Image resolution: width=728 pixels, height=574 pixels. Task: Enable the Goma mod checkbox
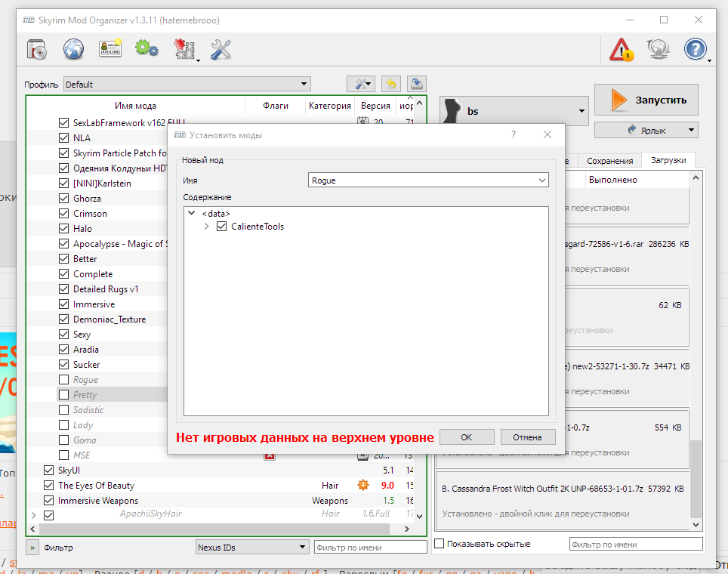pos(64,440)
